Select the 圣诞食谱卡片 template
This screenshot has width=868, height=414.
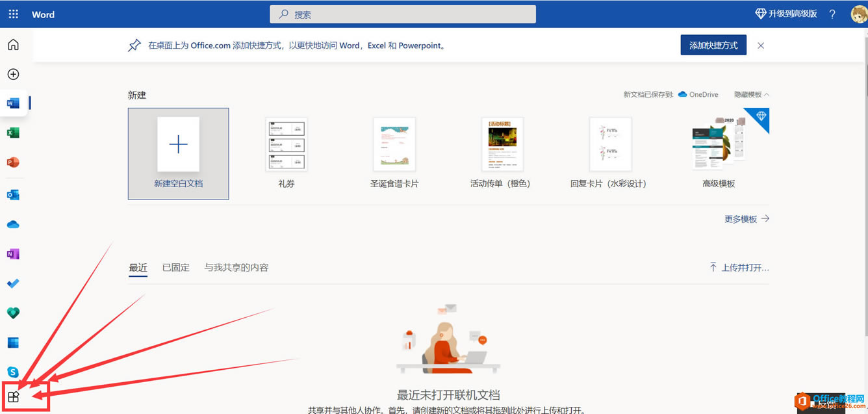tap(394, 153)
